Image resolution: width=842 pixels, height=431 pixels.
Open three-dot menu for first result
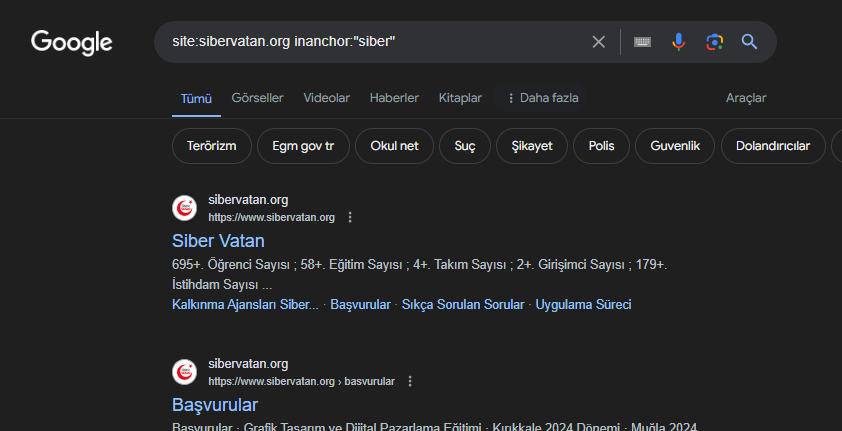tap(350, 217)
